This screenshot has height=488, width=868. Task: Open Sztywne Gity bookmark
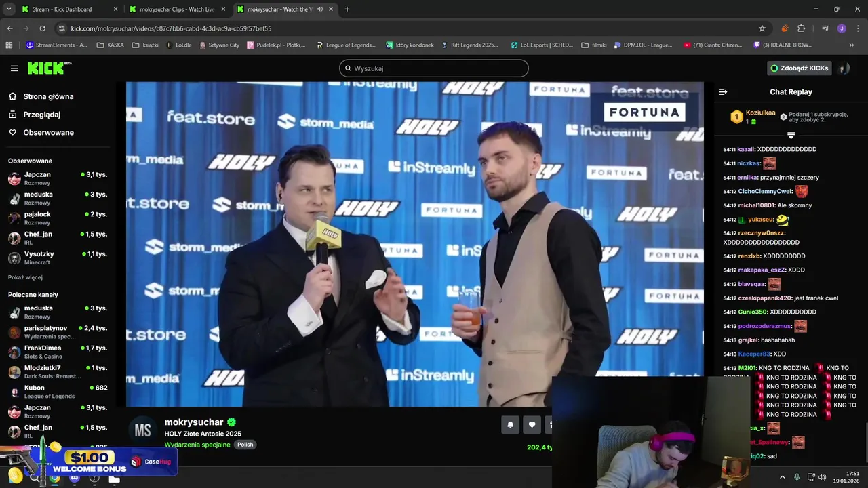219,45
